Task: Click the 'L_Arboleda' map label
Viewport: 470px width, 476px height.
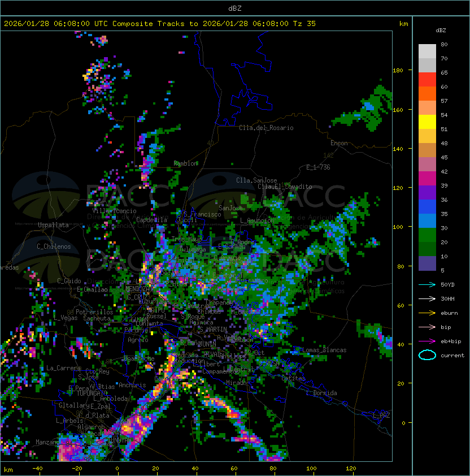Action: (111, 399)
